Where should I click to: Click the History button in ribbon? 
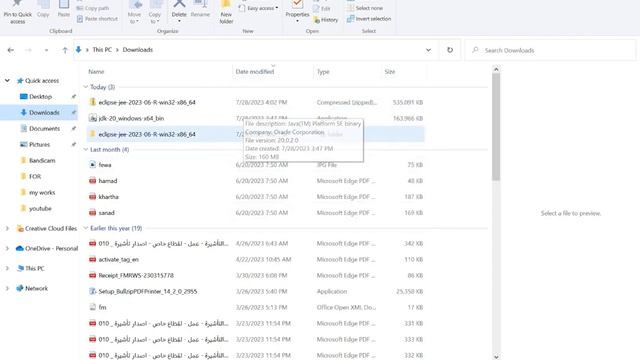pos(326,20)
